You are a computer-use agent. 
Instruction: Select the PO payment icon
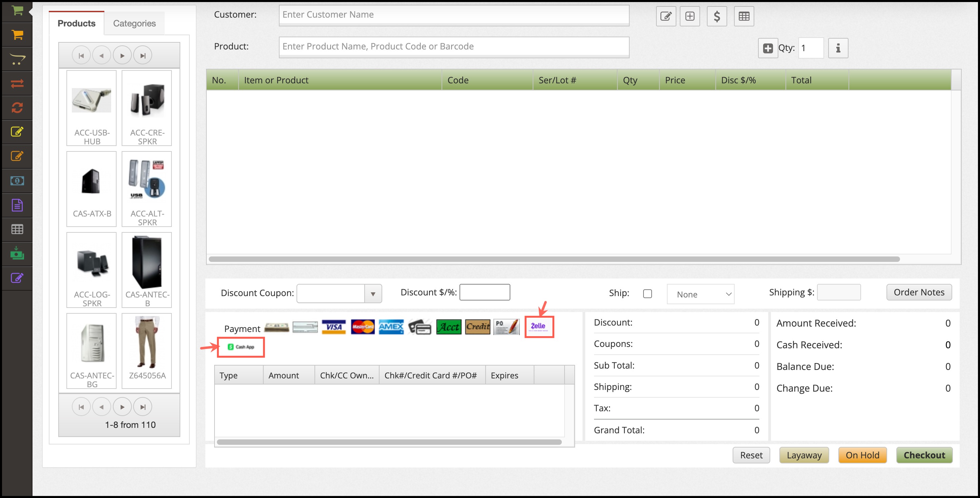[506, 327]
